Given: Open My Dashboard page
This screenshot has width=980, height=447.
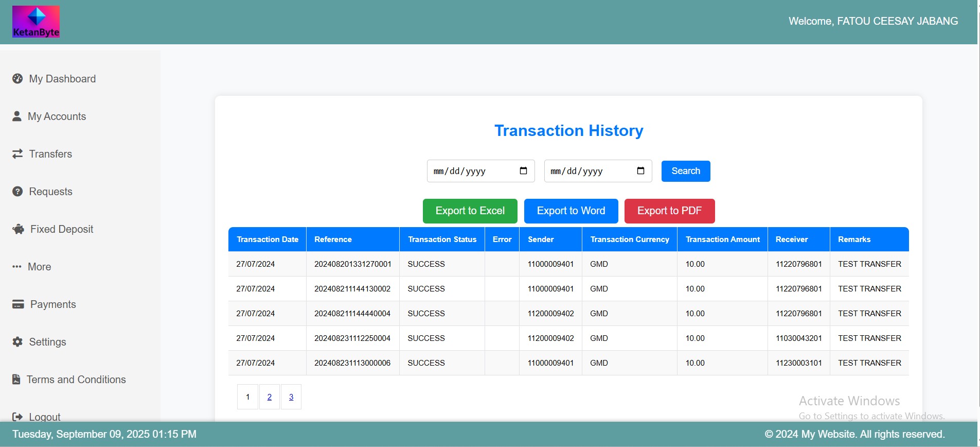Looking at the screenshot, I should tap(62, 79).
